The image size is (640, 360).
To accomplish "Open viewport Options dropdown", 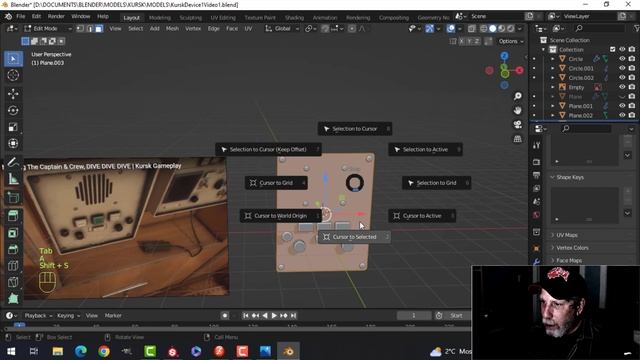I will 511,41.
